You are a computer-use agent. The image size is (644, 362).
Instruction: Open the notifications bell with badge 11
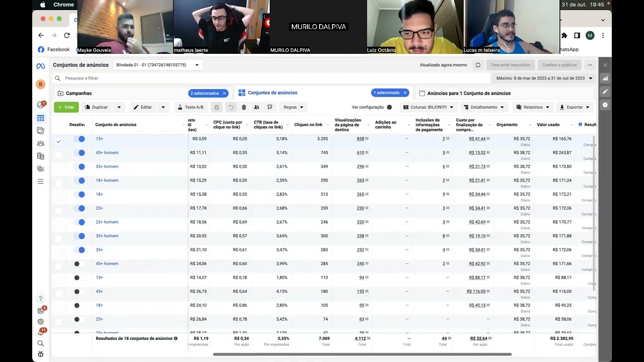(41, 332)
